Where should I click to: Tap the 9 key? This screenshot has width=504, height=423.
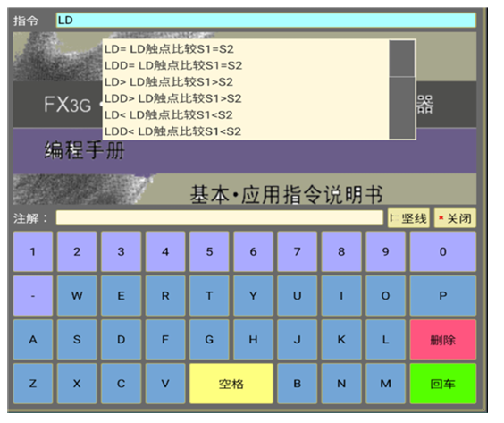point(385,251)
